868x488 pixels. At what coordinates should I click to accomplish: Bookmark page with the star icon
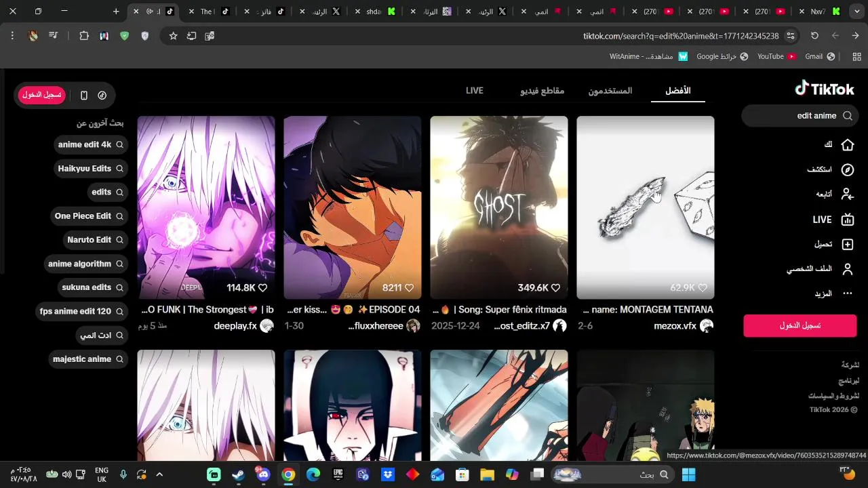pos(173,36)
